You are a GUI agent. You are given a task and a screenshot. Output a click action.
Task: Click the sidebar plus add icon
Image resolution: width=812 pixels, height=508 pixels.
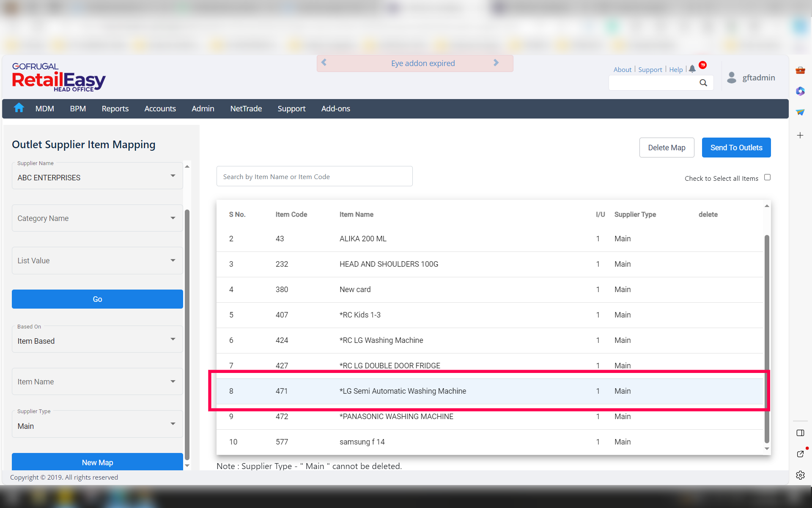click(x=800, y=135)
